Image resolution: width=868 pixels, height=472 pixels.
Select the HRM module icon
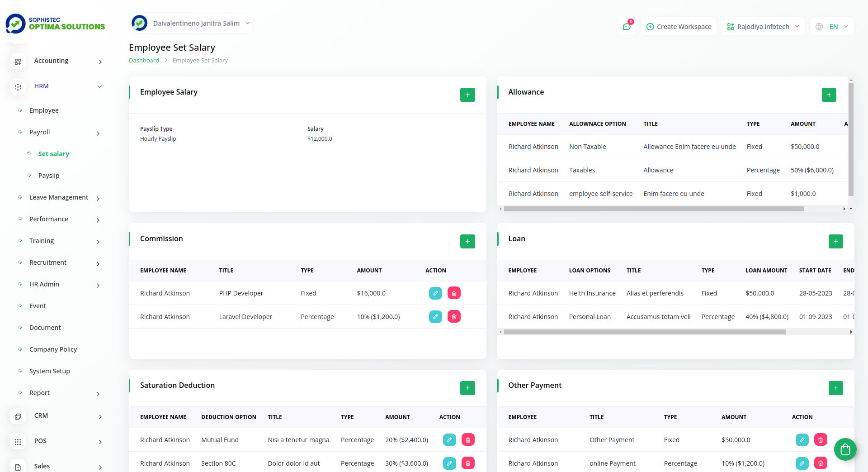(18, 87)
